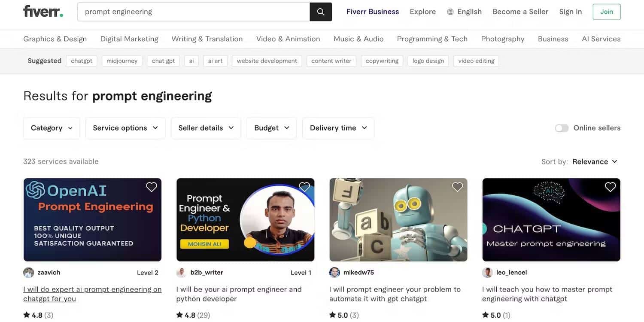Like the ChatGPT Master prompt engineering gig
Screen dimensions: 644x322
pyautogui.click(x=610, y=187)
